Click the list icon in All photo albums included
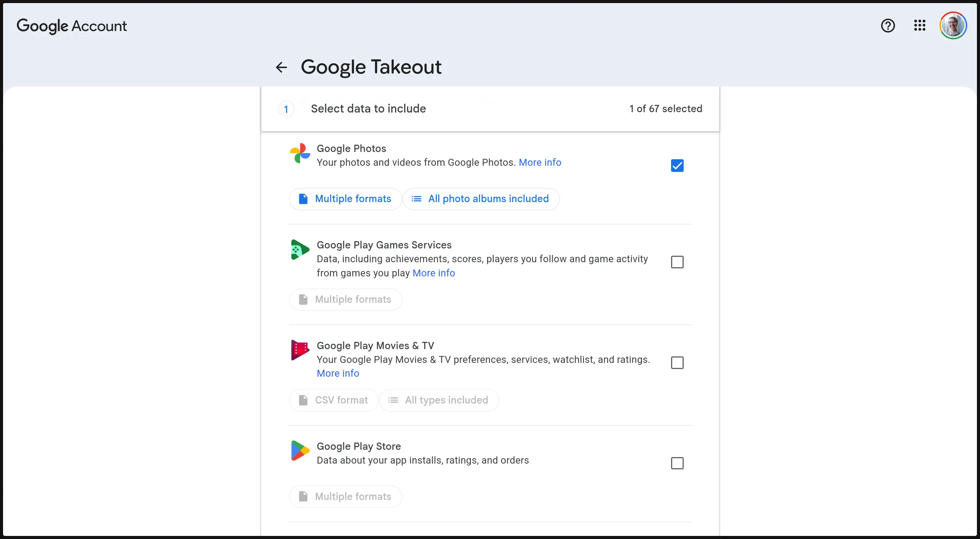Viewport: 980px width, 539px height. [x=416, y=199]
